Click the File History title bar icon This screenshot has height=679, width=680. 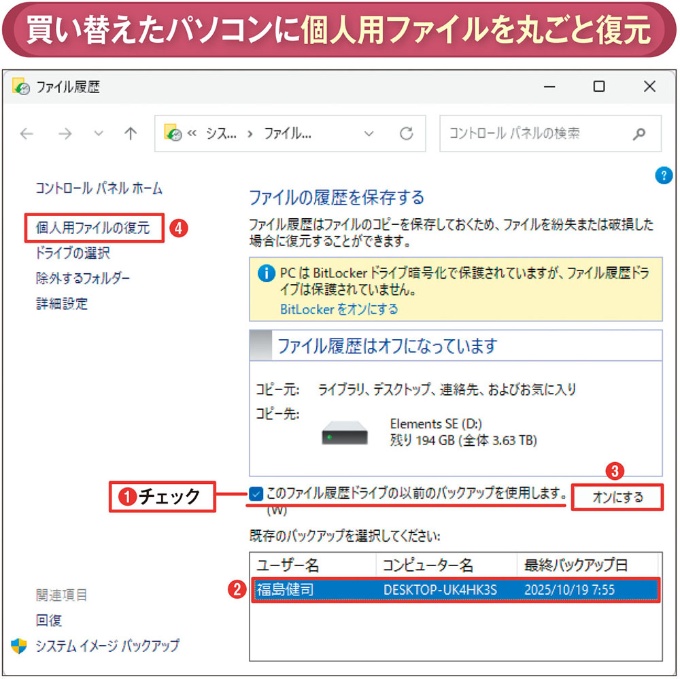click(x=20, y=87)
